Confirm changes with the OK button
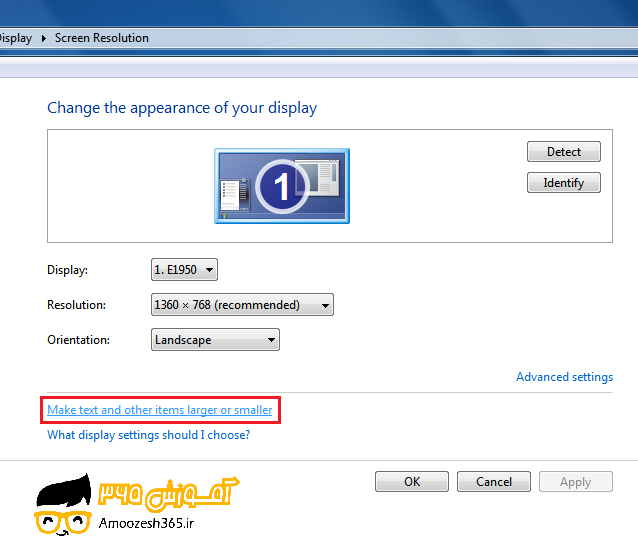The height and width of the screenshot is (553, 638). click(412, 482)
